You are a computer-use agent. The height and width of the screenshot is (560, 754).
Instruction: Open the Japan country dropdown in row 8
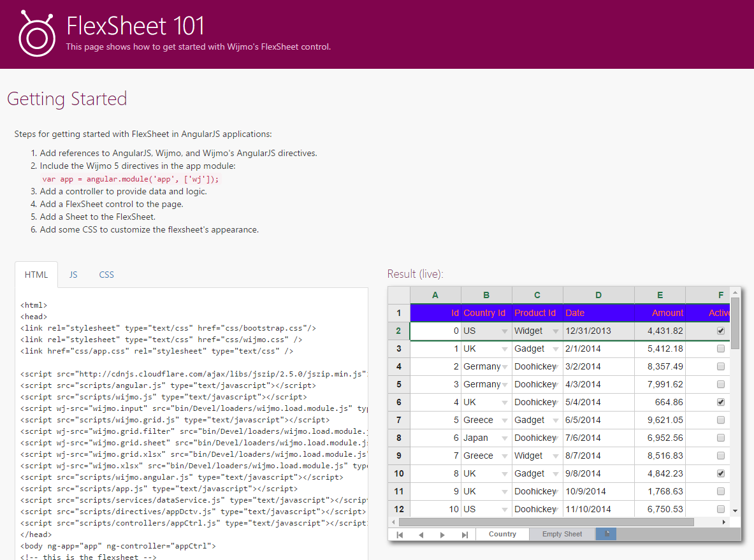504,438
